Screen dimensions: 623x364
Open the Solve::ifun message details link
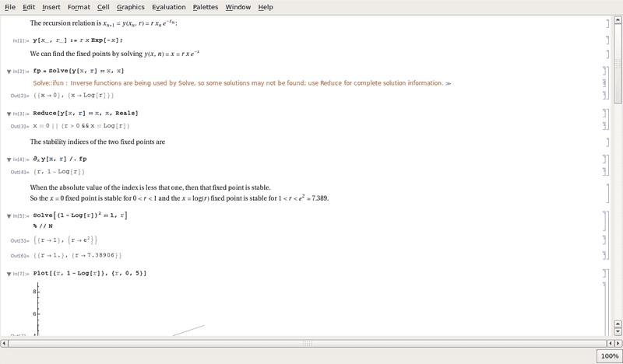tap(449, 83)
